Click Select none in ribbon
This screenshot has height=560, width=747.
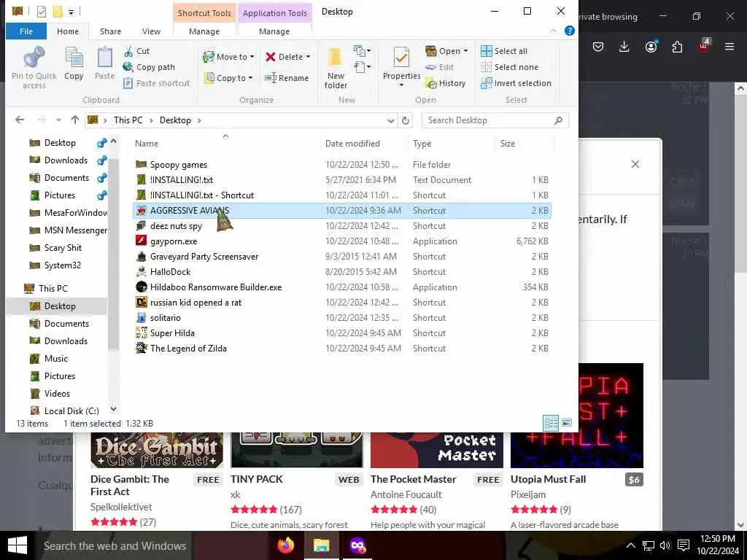[509, 67]
